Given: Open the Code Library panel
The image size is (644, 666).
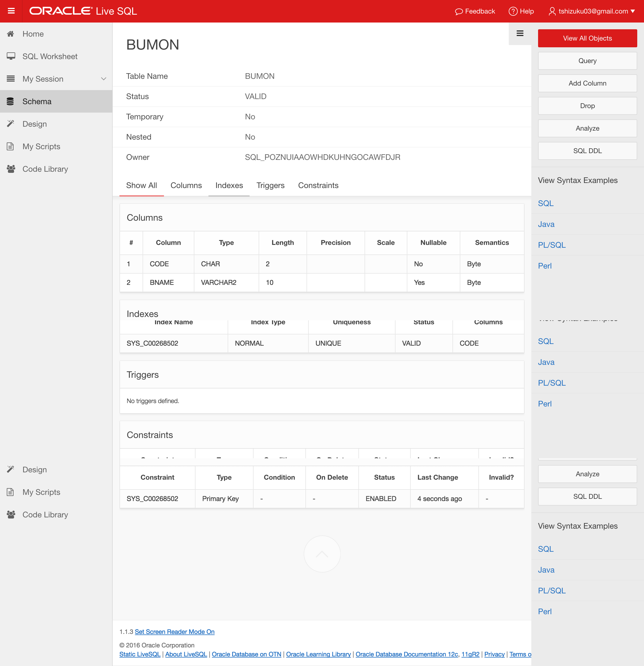Looking at the screenshot, I should 11,169.
